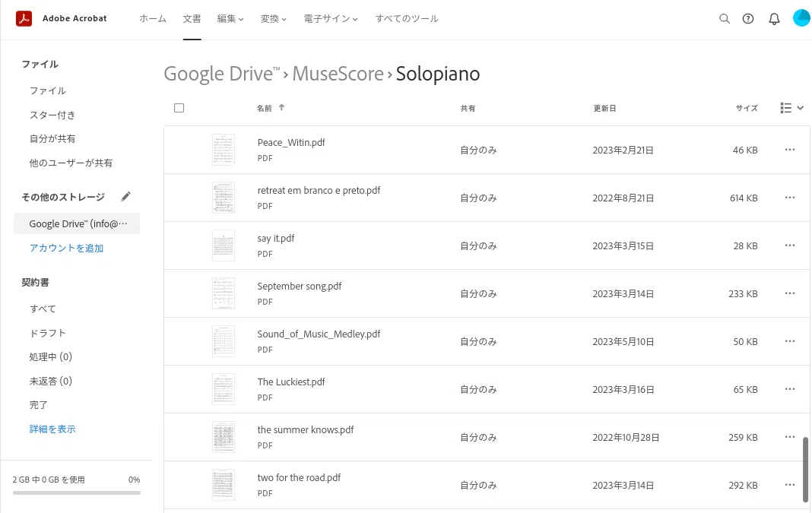
Task: Open the user profile avatar
Action: tap(801, 18)
